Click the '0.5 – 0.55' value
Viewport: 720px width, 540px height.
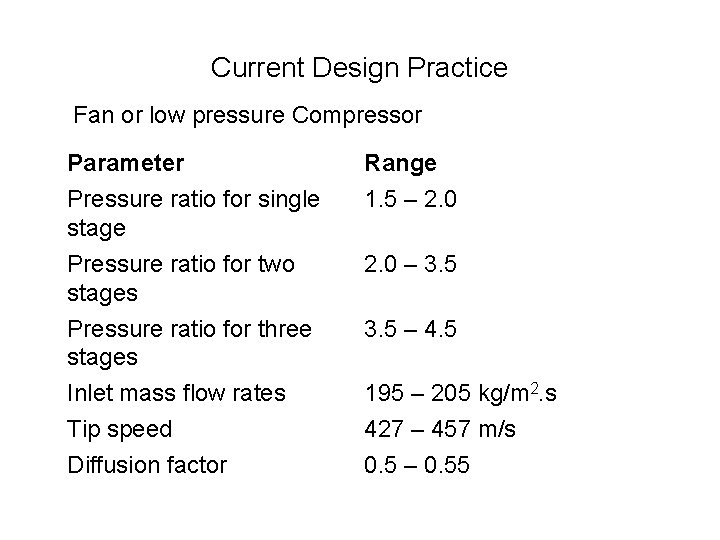pos(416,465)
